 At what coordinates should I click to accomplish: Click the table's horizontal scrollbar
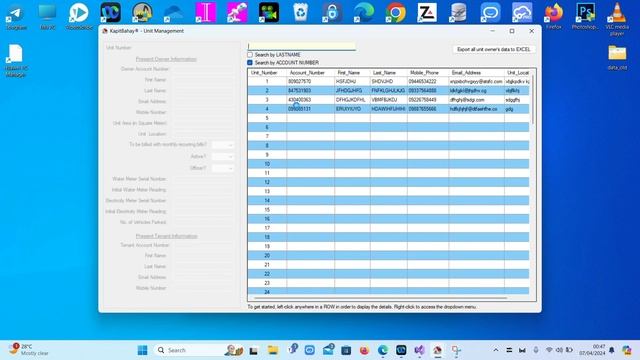(x=380, y=298)
